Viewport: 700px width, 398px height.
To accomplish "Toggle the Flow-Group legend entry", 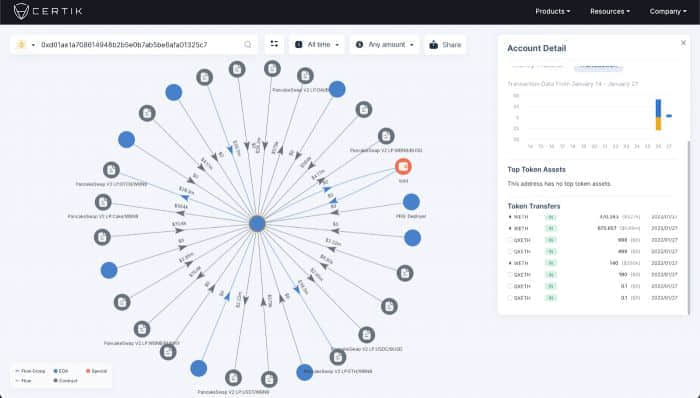I will coord(30,371).
